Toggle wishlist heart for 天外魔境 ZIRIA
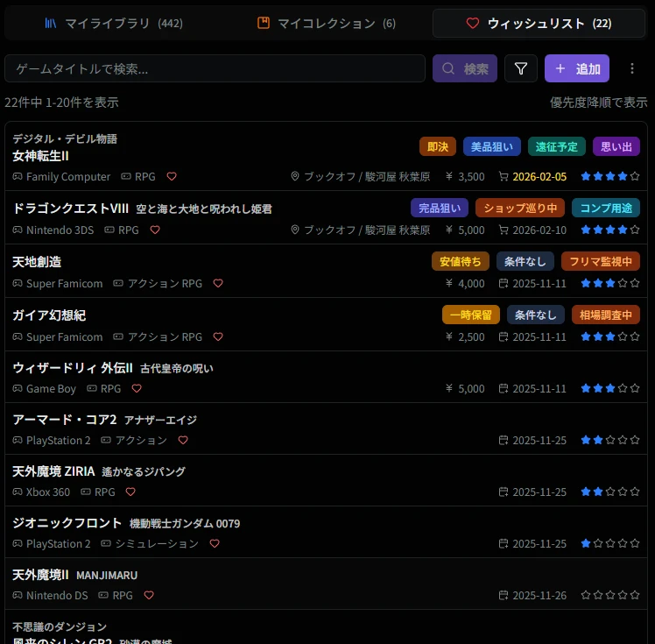Viewport: 655px width, 644px height. tap(130, 492)
